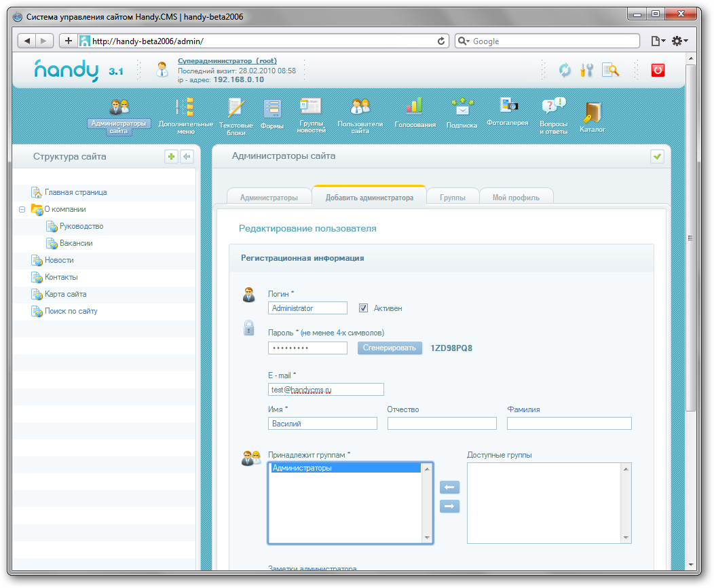Click the red power logout icon

pos(657,69)
